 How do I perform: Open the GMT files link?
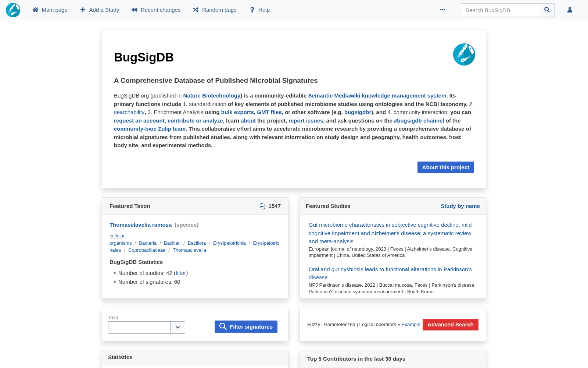pos(269,112)
